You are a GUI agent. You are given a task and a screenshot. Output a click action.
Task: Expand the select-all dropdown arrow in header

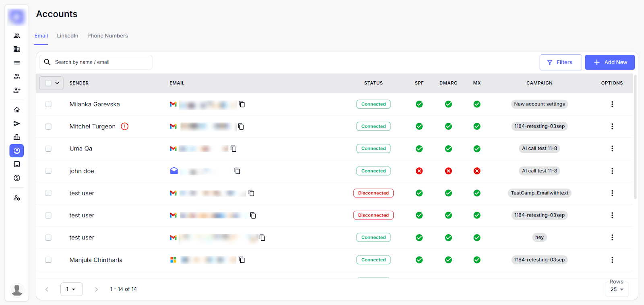coord(57,83)
